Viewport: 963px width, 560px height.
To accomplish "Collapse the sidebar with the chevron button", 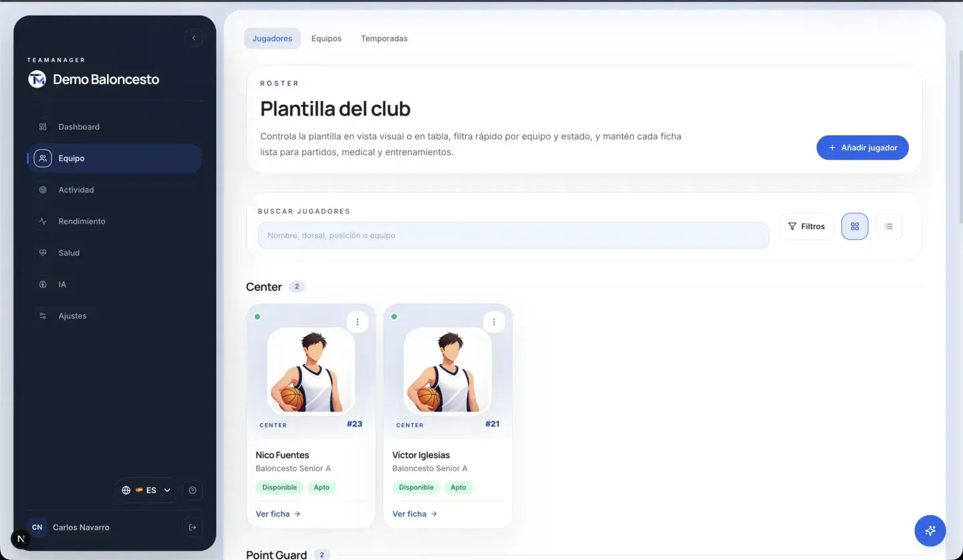I will tap(193, 38).
